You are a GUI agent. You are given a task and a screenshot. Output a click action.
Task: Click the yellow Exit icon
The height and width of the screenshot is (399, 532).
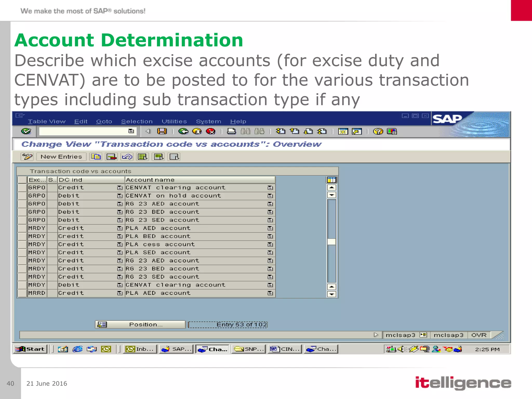pos(197,131)
